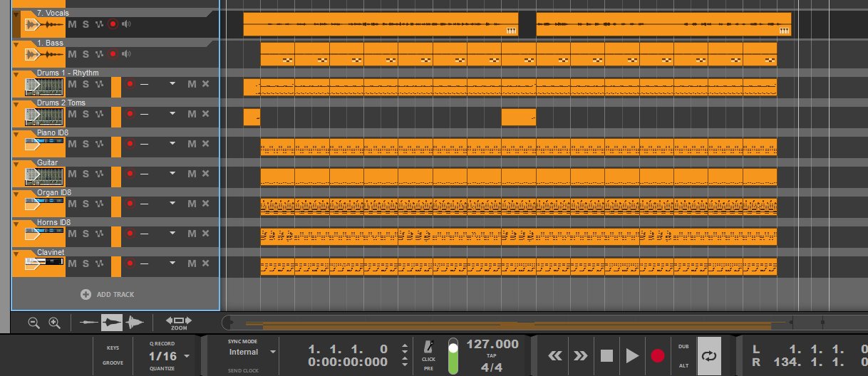Enable record on the Guitar track

tap(130, 174)
